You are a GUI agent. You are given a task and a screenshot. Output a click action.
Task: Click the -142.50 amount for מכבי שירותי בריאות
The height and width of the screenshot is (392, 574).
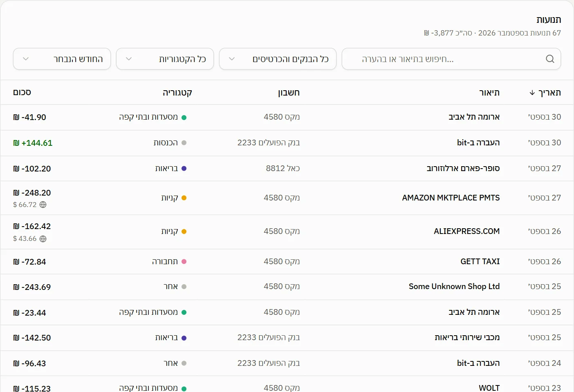click(x=32, y=338)
